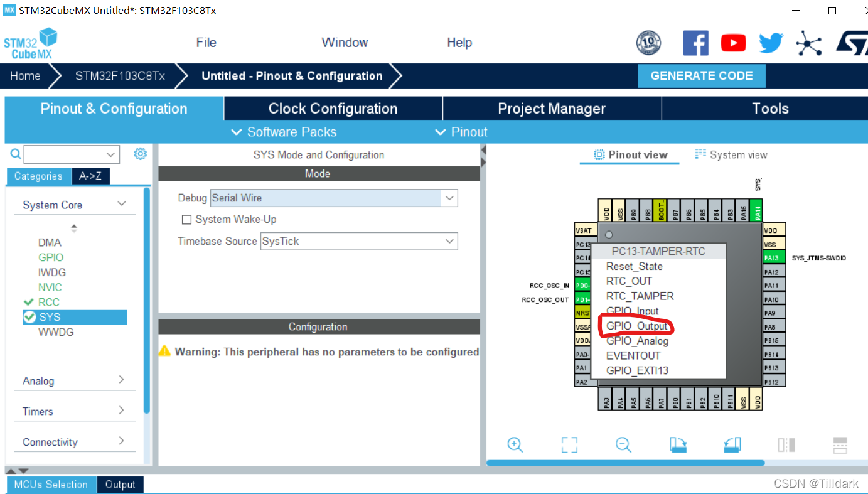Select GPIO in System Core list
The height and width of the screenshot is (494, 868).
(51, 257)
